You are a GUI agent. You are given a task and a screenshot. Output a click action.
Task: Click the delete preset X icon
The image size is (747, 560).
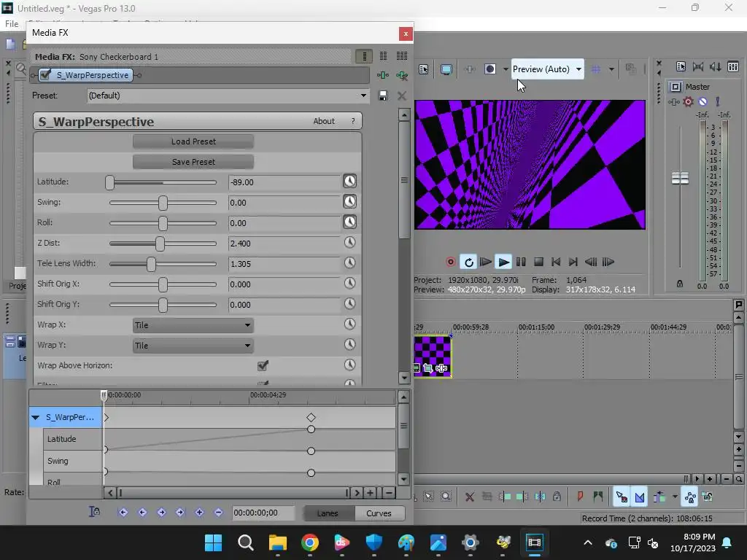pyautogui.click(x=402, y=96)
